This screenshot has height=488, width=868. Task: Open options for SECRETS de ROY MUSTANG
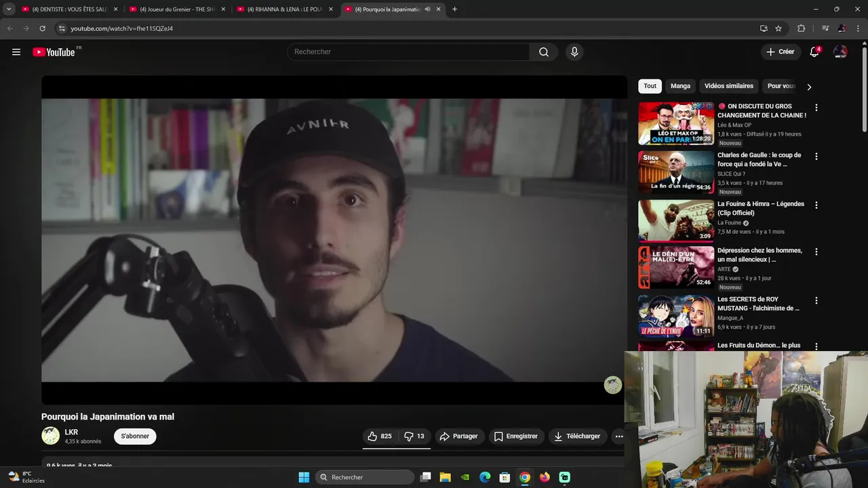click(x=816, y=301)
